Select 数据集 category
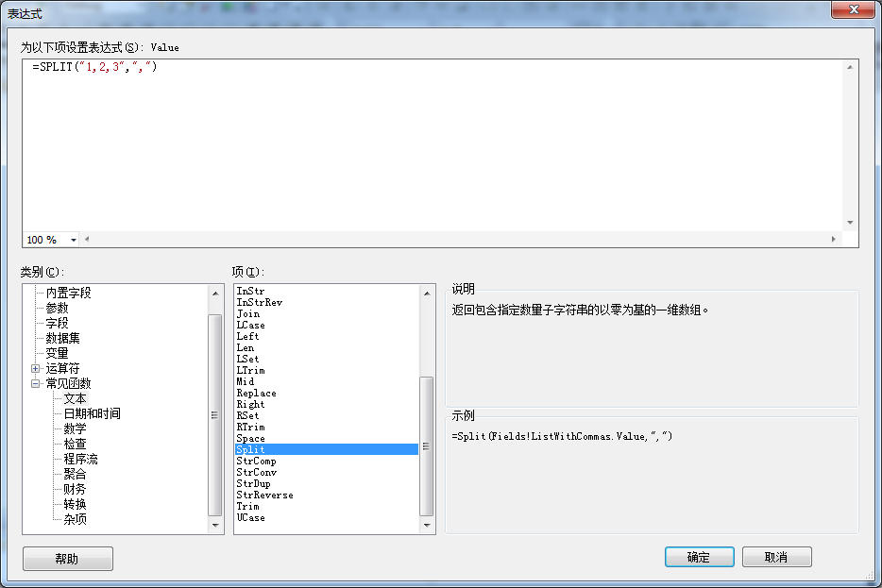 click(62, 339)
